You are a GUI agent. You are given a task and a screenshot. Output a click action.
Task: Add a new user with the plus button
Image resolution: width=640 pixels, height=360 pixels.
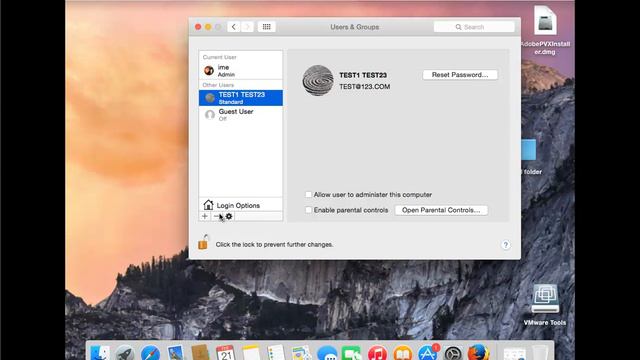point(205,216)
